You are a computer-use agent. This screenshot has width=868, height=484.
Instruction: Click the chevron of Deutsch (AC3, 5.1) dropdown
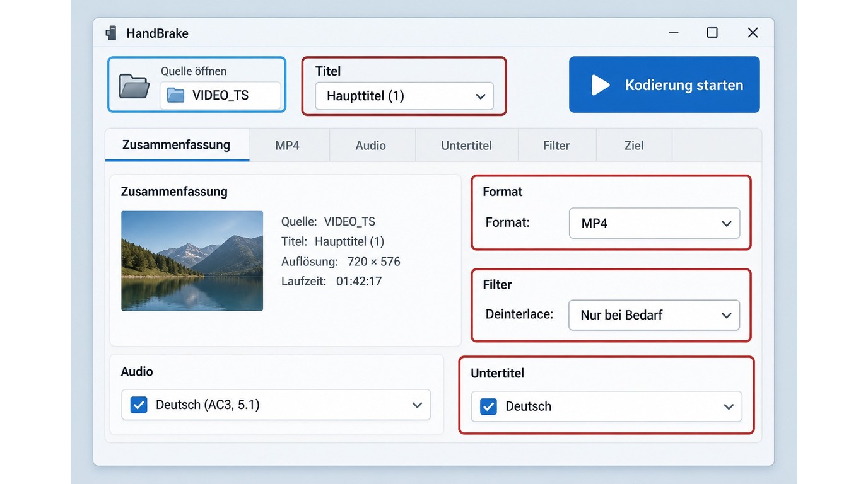pos(417,405)
